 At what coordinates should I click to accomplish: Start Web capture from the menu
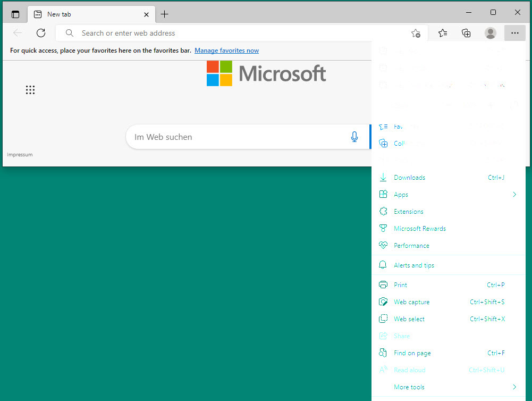pyautogui.click(x=448, y=302)
